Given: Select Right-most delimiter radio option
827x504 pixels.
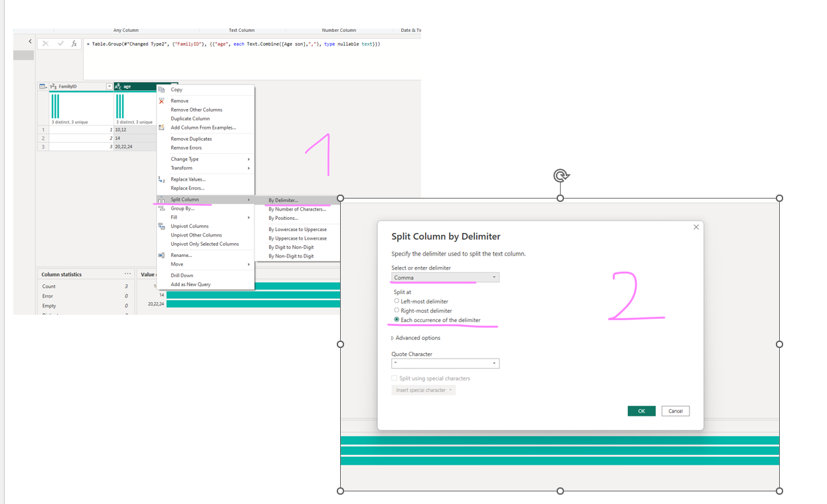Looking at the screenshot, I should tap(397, 310).
